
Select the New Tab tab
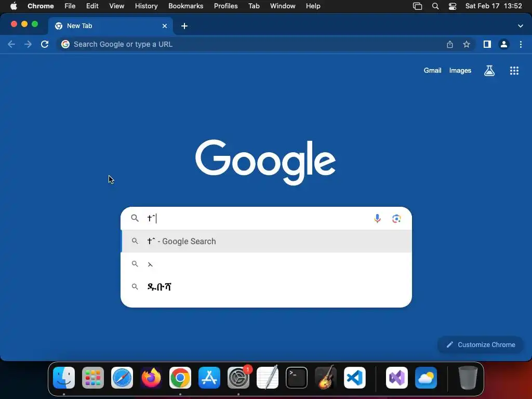(x=111, y=26)
